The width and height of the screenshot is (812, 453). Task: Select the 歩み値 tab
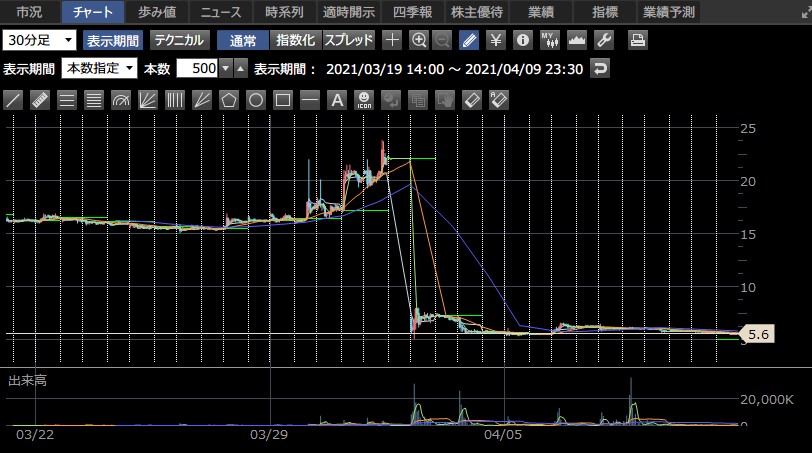click(157, 12)
